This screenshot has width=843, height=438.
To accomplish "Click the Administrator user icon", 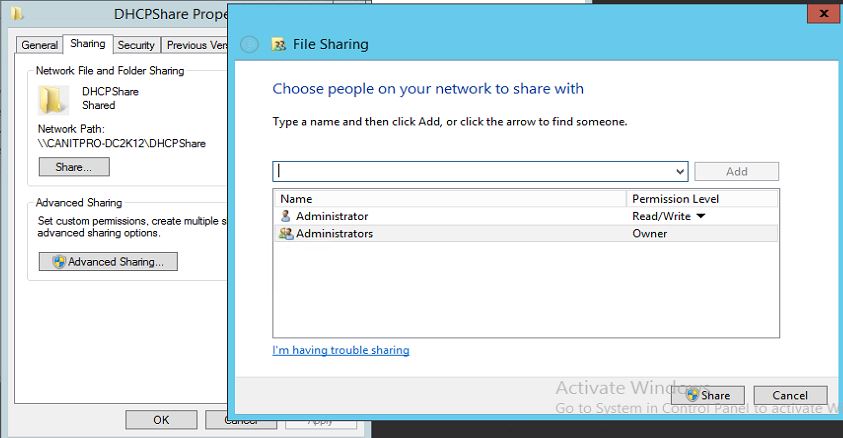I will click(285, 216).
